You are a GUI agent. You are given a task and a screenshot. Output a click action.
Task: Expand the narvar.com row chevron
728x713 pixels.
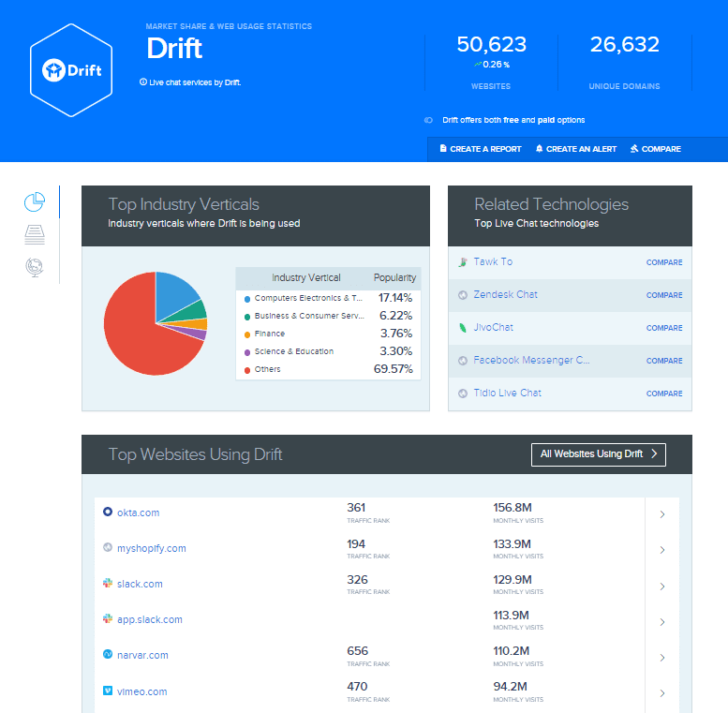coord(662,658)
